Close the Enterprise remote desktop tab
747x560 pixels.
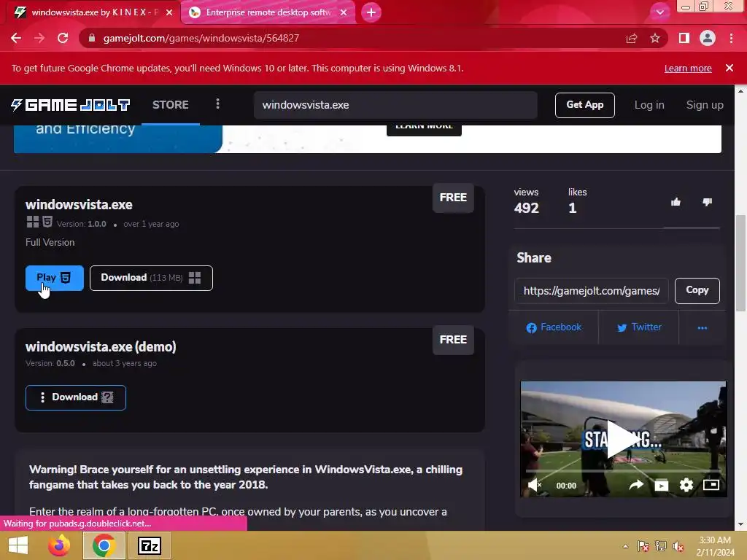coord(344,12)
